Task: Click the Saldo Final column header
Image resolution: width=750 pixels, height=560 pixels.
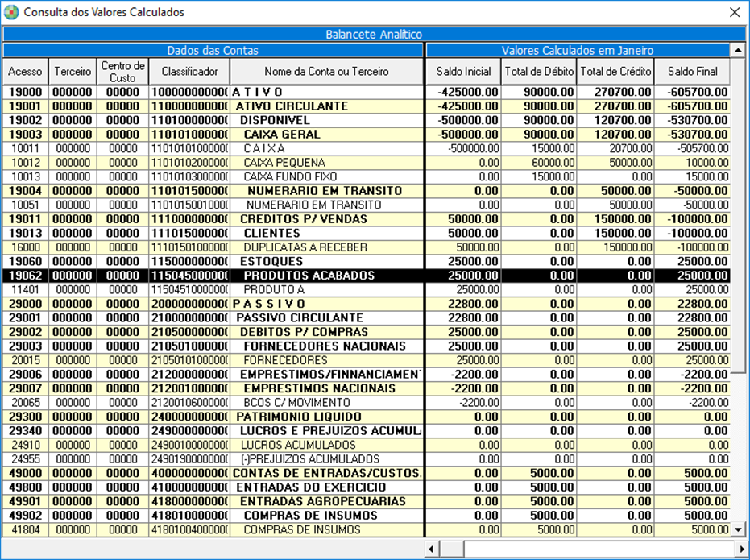Action: [693, 72]
